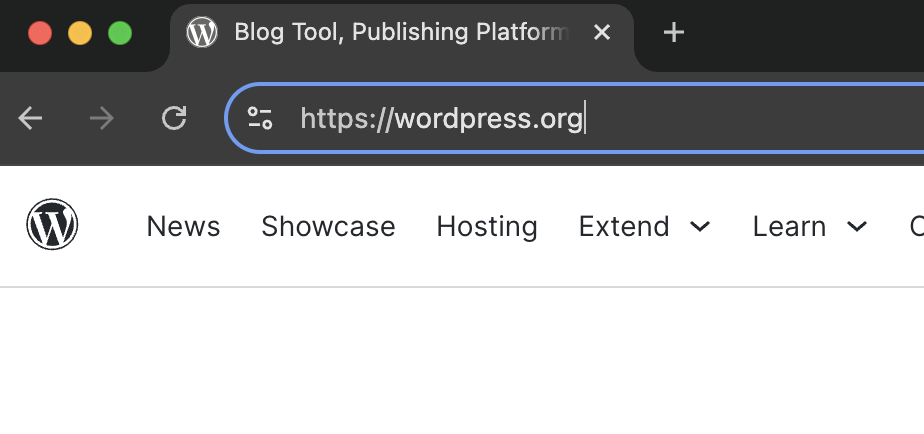Image resolution: width=924 pixels, height=434 pixels.
Task: Open the Extend menu
Action: click(624, 226)
